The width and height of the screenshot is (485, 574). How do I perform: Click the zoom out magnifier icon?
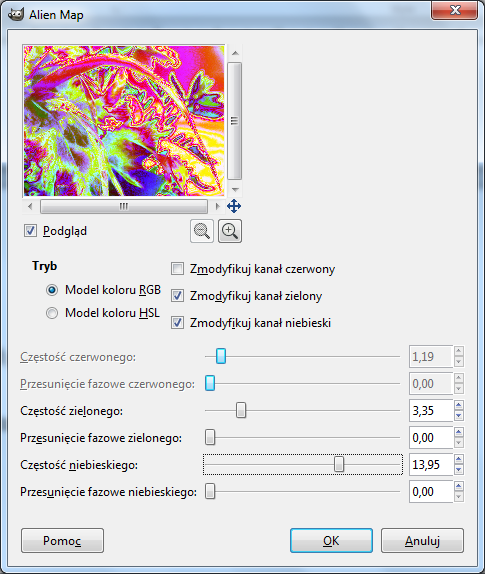click(x=202, y=231)
